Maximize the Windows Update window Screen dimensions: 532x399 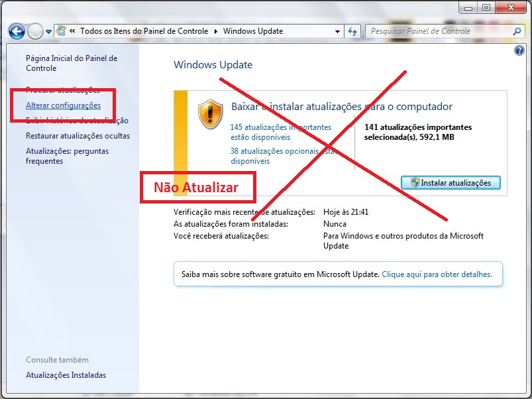[486, 7]
